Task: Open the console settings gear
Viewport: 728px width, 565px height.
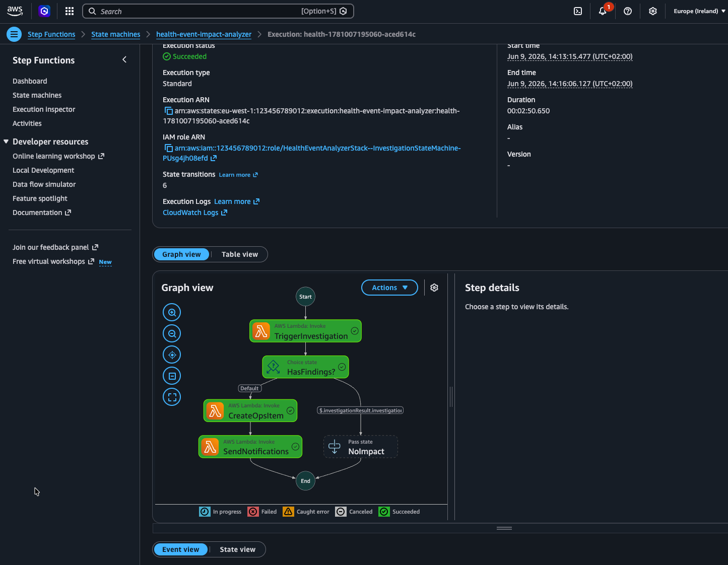Action: click(x=653, y=11)
